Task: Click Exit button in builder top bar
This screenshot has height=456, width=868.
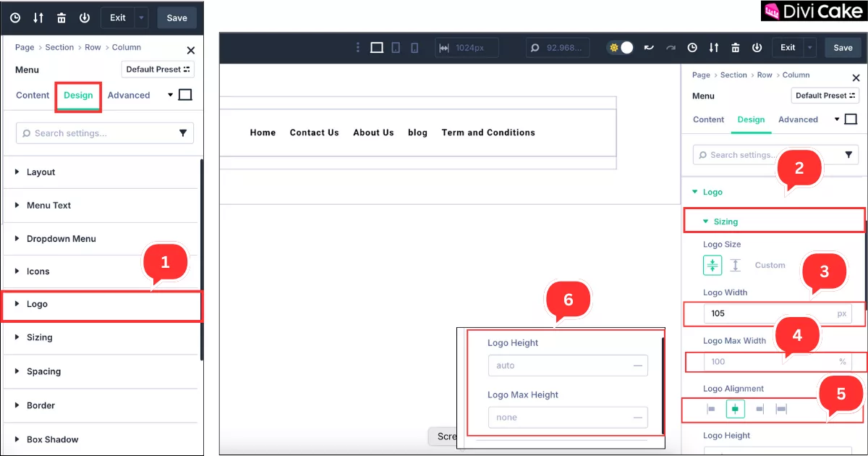Action: 788,48
